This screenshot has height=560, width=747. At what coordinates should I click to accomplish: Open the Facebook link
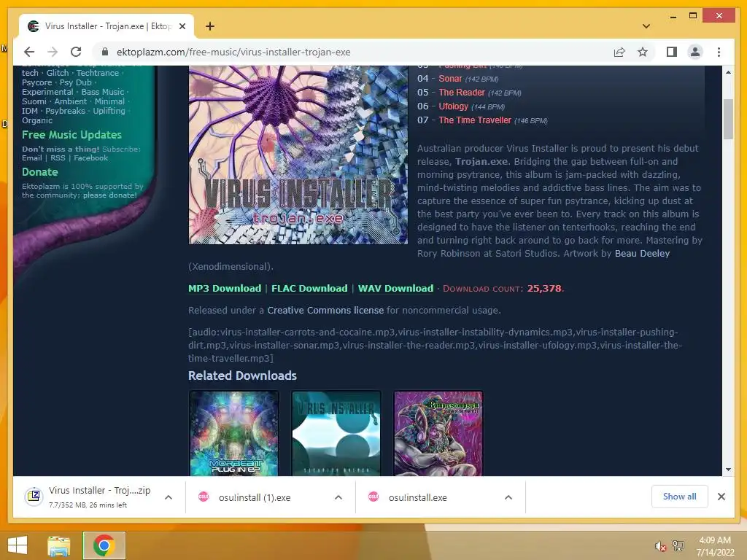point(90,158)
